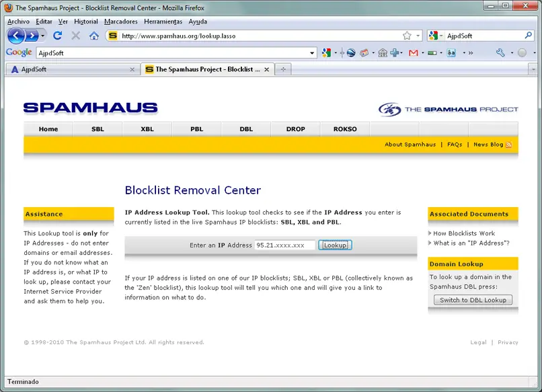Click the Spamhaus site favicon in address bar
Image resolution: width=542 pixels, height=392 pixels.
[x=113, y=36]
